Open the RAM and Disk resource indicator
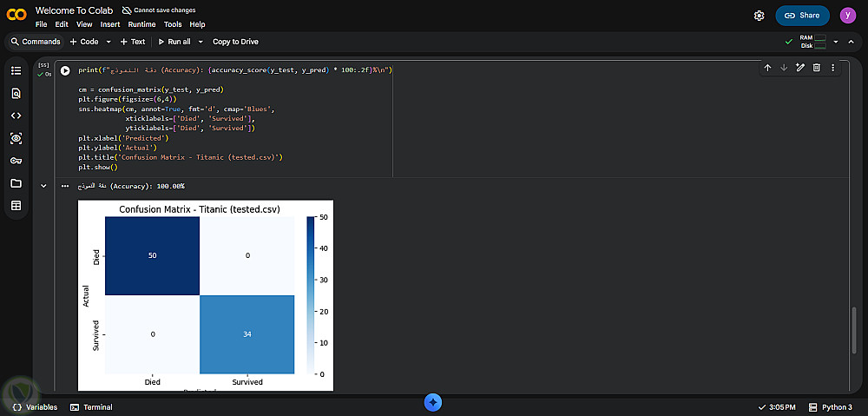This screenshot has width=868, height=416. click(812, 42)
